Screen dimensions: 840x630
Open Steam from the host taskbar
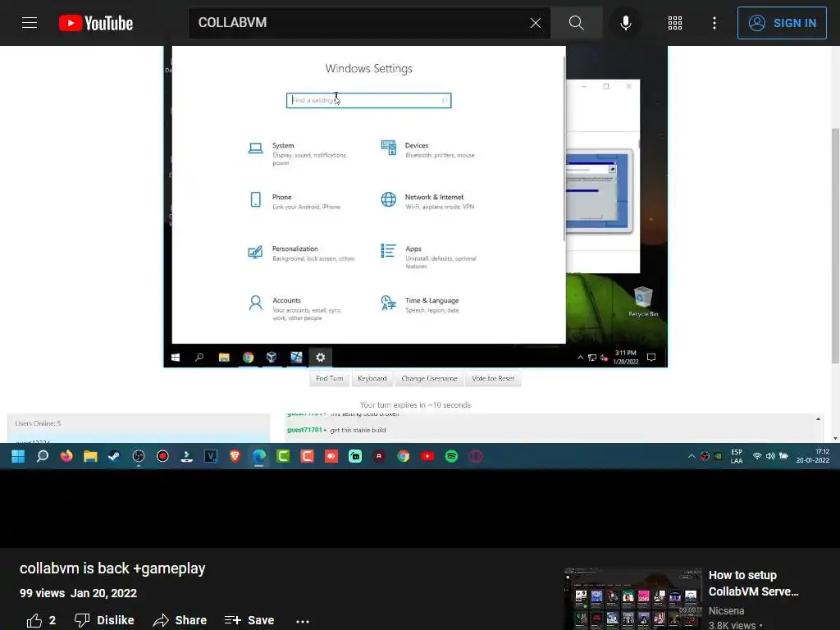tap(114, 456)
